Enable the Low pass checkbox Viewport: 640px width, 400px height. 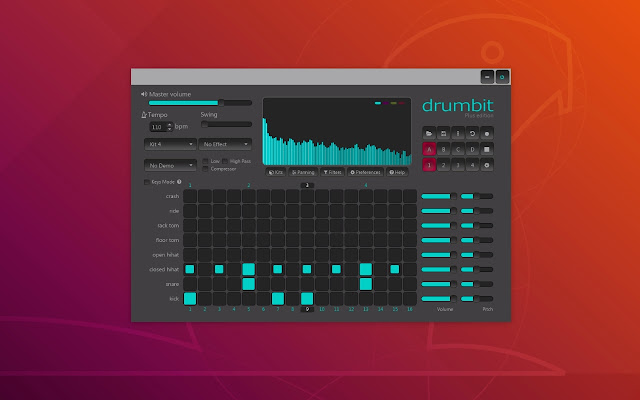tap(205, 161)
